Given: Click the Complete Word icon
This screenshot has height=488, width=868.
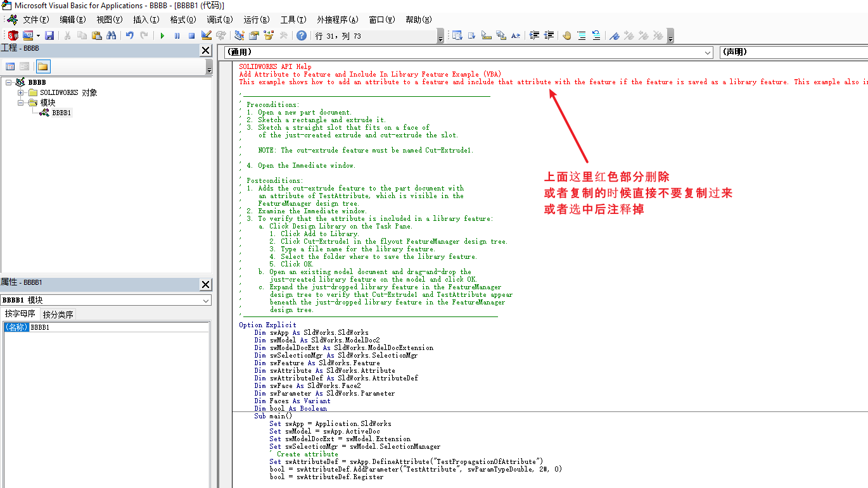Looking at the screenshot, I should (516, 35).
